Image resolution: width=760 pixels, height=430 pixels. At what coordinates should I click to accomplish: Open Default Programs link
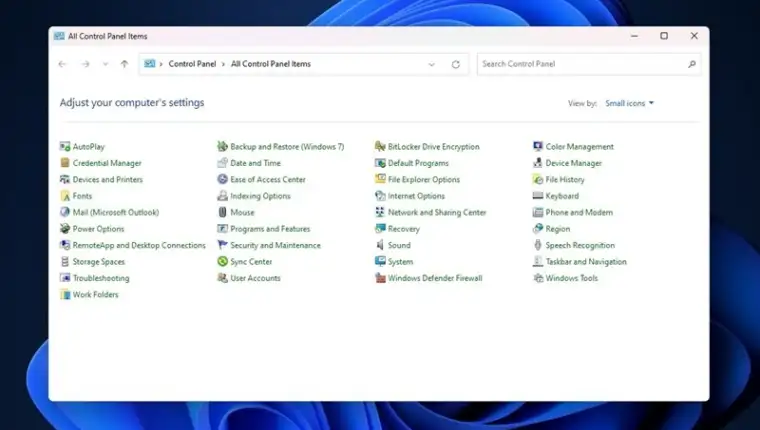pos(418,163)
